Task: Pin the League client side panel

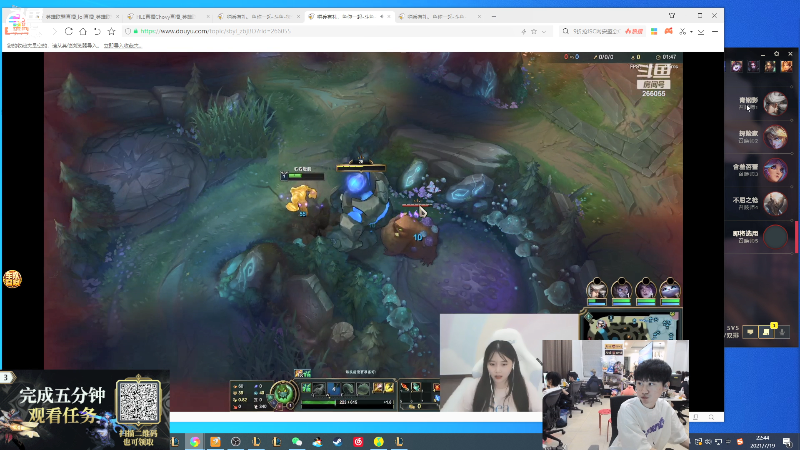Action: coord(777,54)
